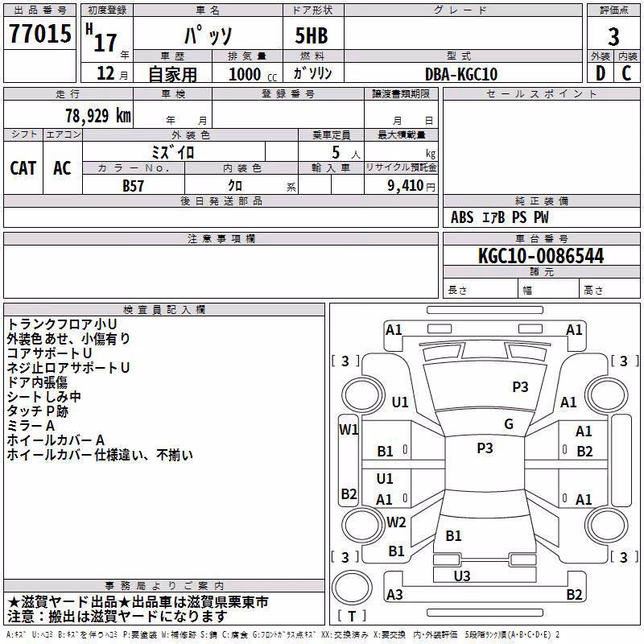The height and width of the screenshot is (644, 644).
Task: Click the W2 mark on rear fender
Action: pyautogui.click(x=396, y=522)
